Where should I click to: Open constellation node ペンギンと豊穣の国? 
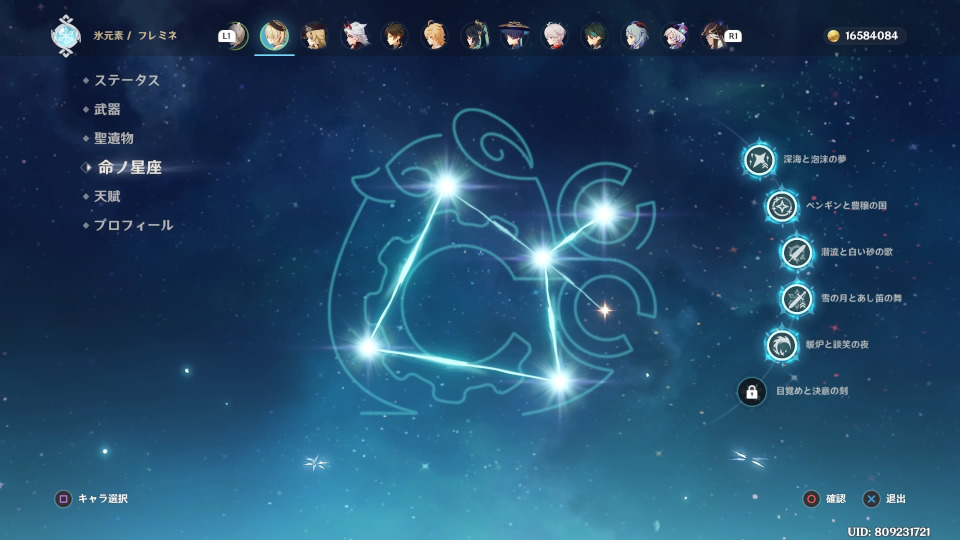[x=782, y=206]
